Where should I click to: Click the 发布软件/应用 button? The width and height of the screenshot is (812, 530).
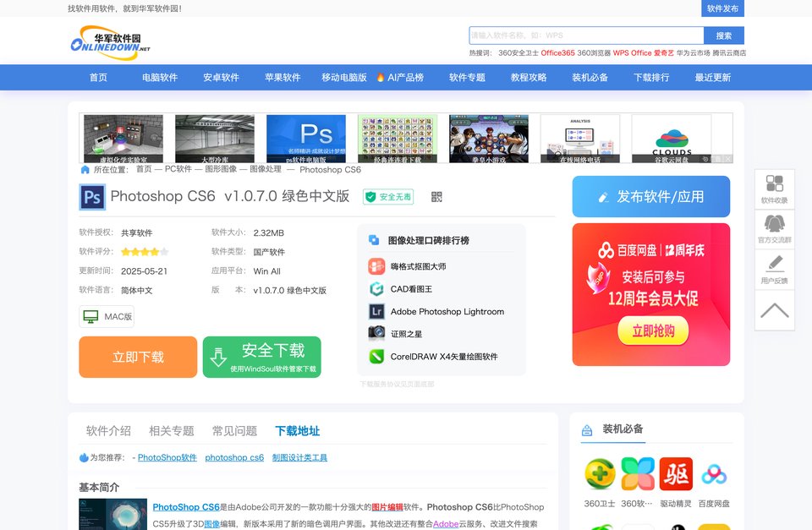coord(651,197)
